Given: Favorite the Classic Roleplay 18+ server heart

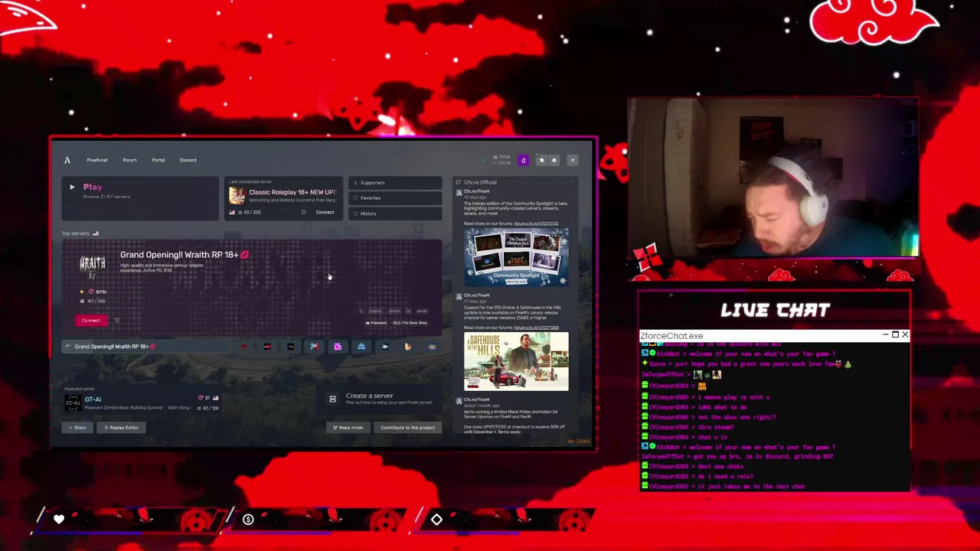Looking at the screenshot, I should click(303, 212).
